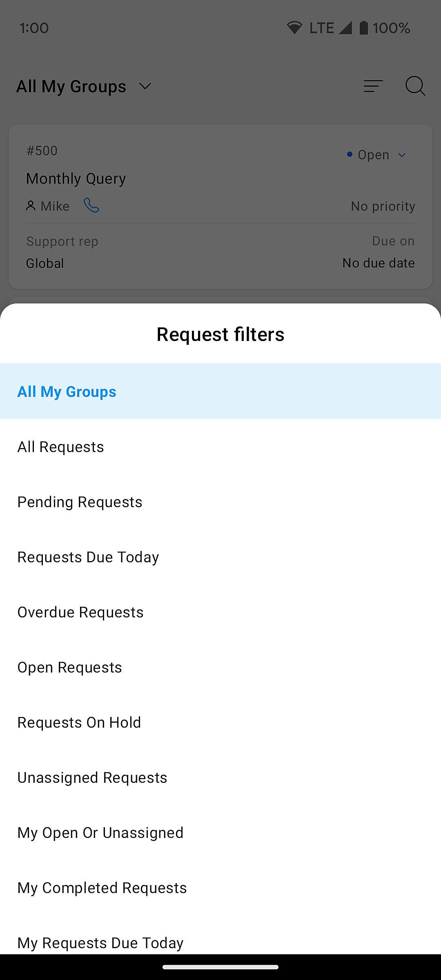Choose the Open Requests filter
The height and width of the screenshot is (980, 441).
click(70, 667)
